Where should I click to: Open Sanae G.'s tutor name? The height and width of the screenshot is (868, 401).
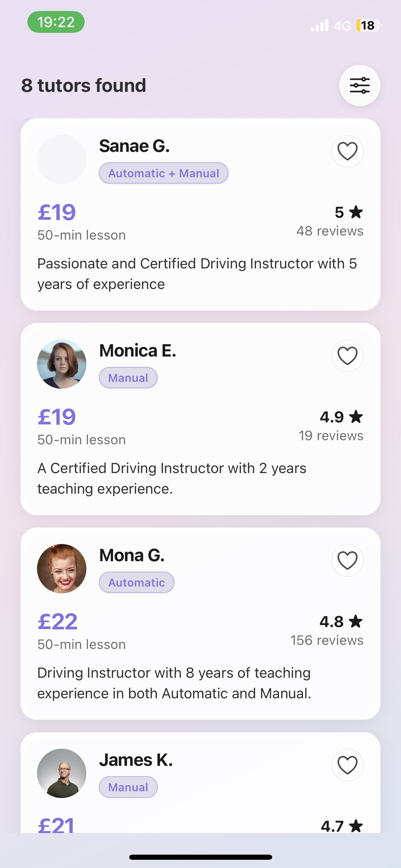click(x=134, y=146)
